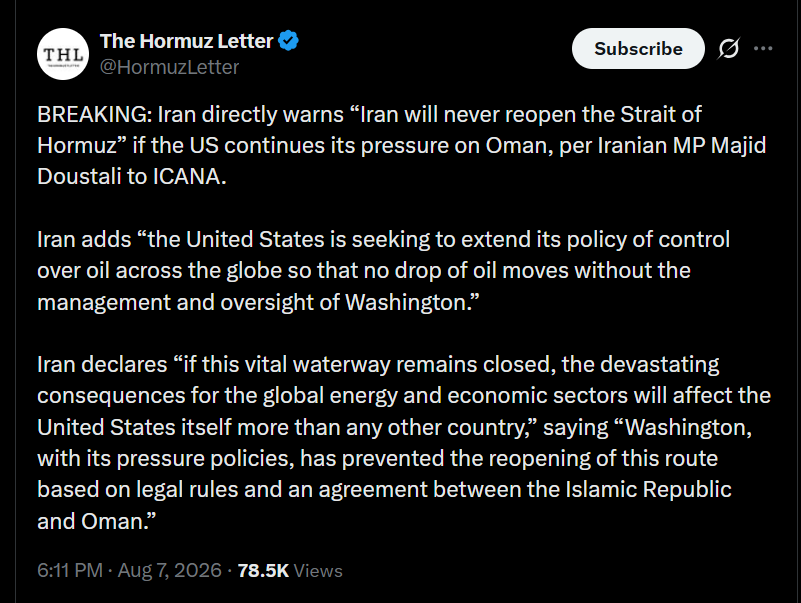Viewport: 801px width, 603px height.
Task: Click the blue verified checkmark badge
Action: (x=288, y=41)
